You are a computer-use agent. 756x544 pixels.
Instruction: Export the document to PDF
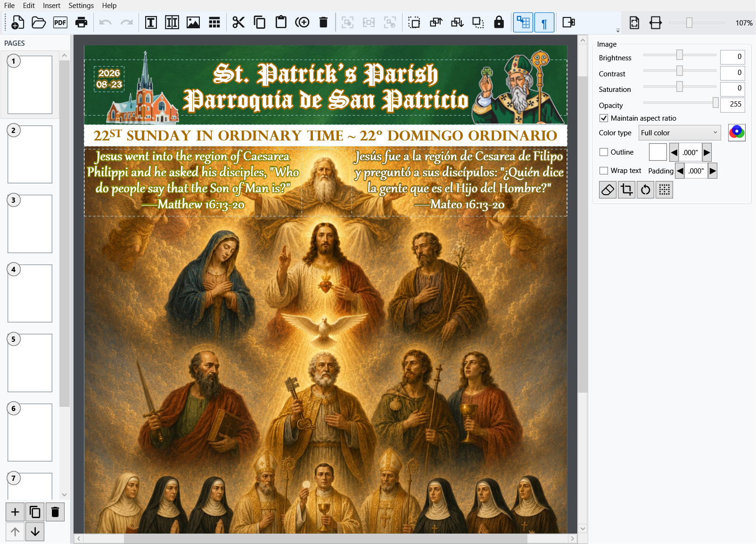click(x=60, y=22)
